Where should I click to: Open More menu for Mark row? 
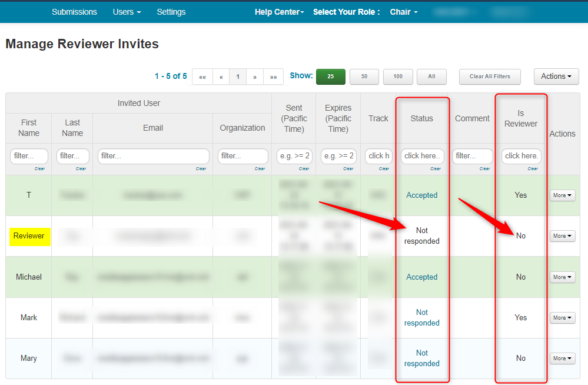[562, 318]
